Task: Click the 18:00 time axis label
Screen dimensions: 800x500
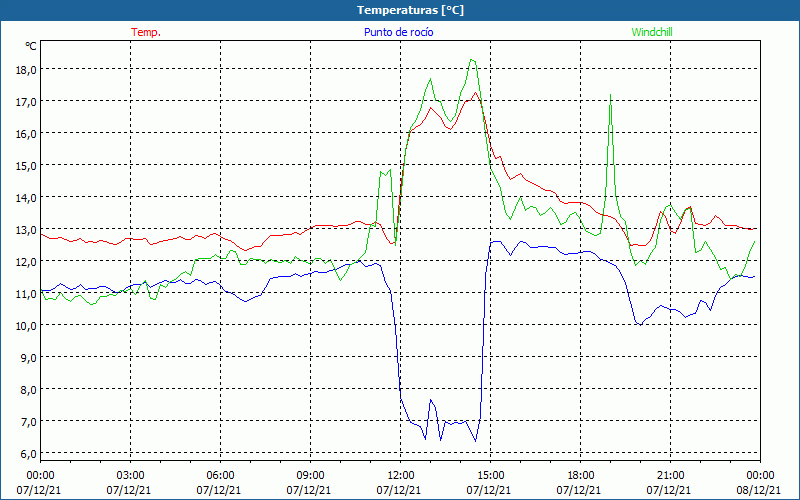Action: (581, 476)
